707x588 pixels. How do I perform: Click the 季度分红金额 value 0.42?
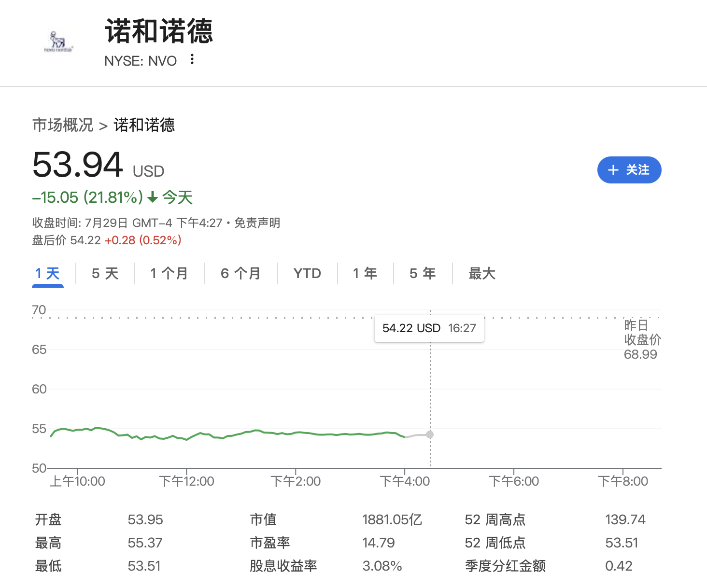coord(619,566)
